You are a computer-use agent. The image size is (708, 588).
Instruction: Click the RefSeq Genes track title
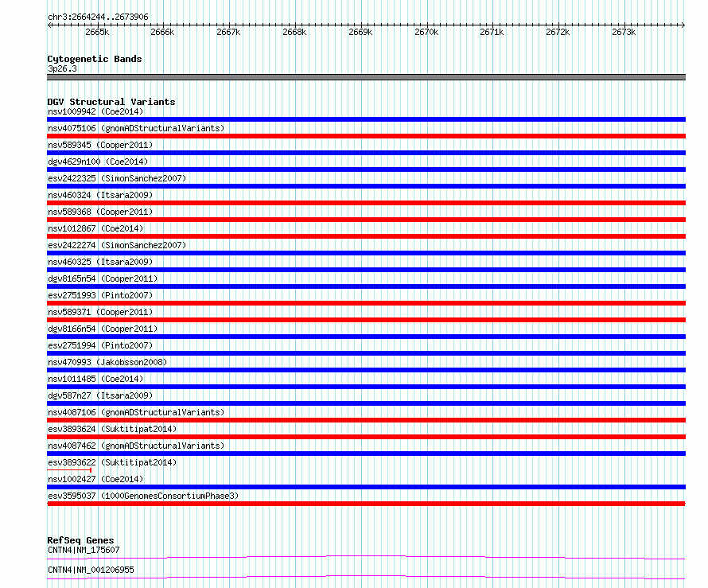tap(80, 540)
